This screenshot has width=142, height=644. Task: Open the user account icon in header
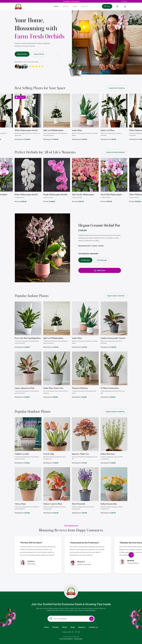(x=117, y=6)
